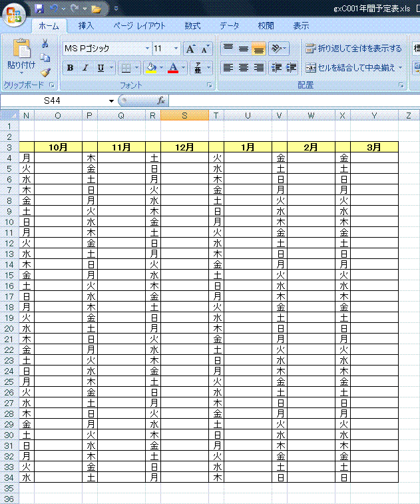Screen dimensions: 420x504
Task: Open alignment (配置) group dialog launcher
Action: pos(401,85)
